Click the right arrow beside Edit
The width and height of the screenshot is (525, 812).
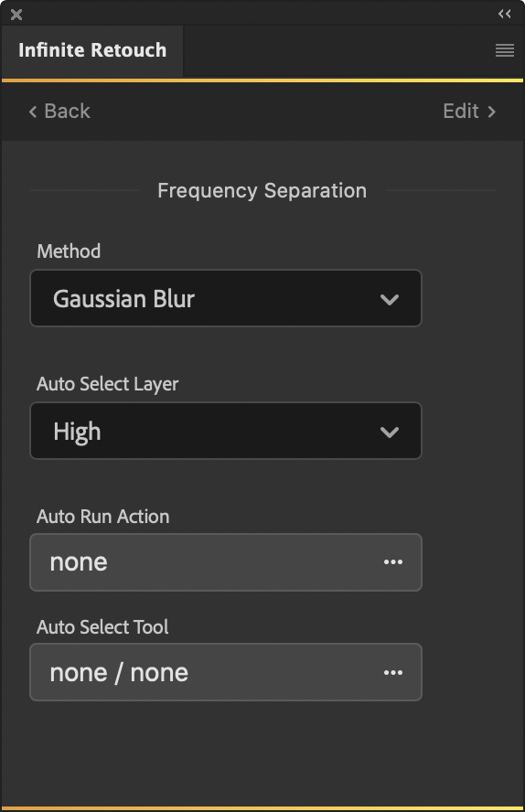point(491,112)
